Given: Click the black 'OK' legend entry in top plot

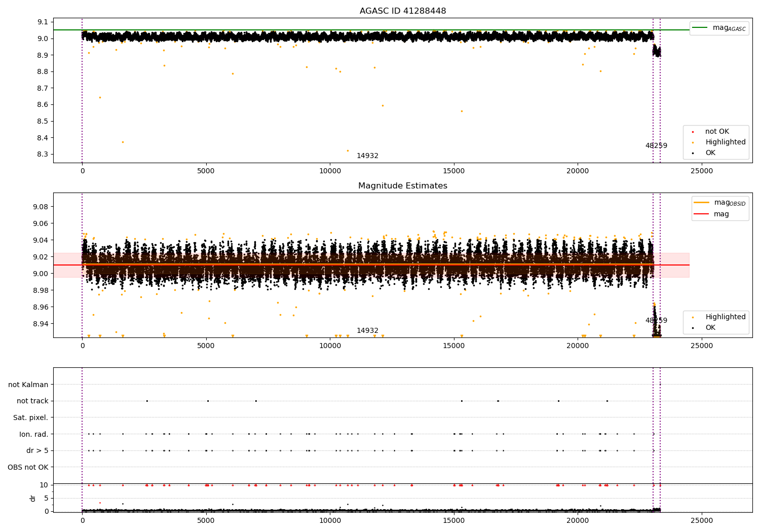Looking at the screenshot, I should (x=710, y=153).
